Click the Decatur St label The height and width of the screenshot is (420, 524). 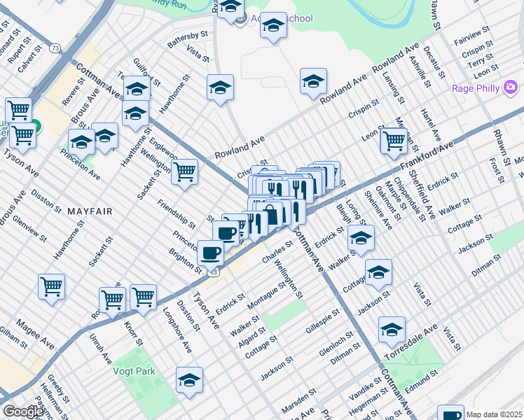434,62
